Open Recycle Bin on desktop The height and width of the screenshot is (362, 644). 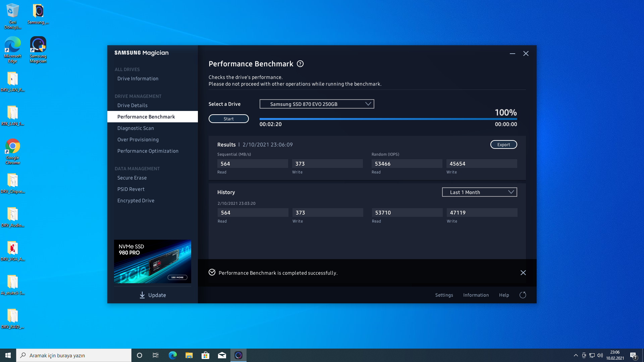[12, 16]
